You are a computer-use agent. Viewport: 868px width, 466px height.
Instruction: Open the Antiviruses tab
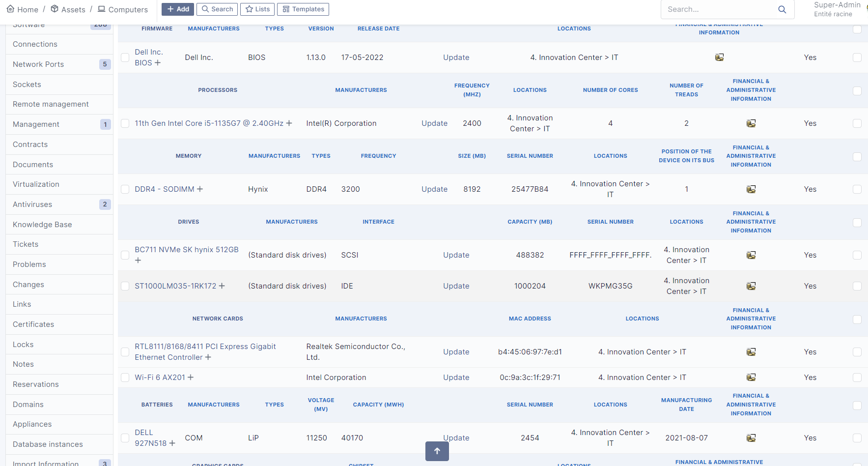click(59, 204)
